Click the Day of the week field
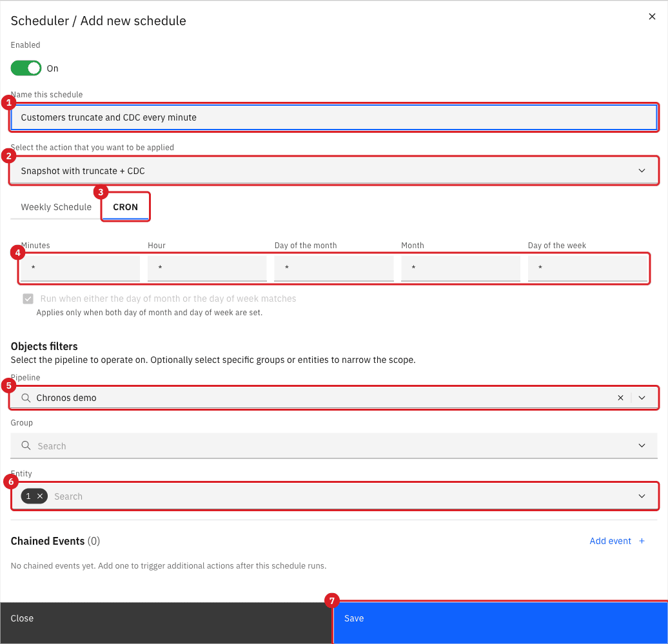The image size is (668, 644). tap(587, 268)
